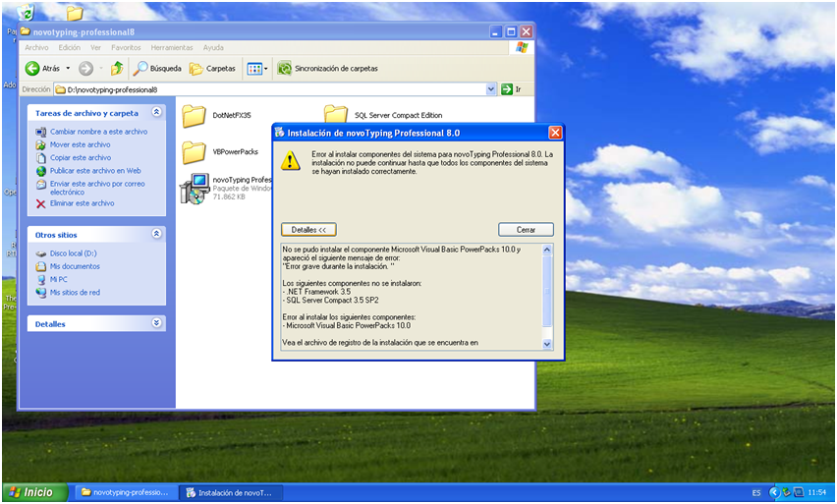Click the details scrollbar up arrow
The height and width of the screenshot is (504, 837).
546,250
